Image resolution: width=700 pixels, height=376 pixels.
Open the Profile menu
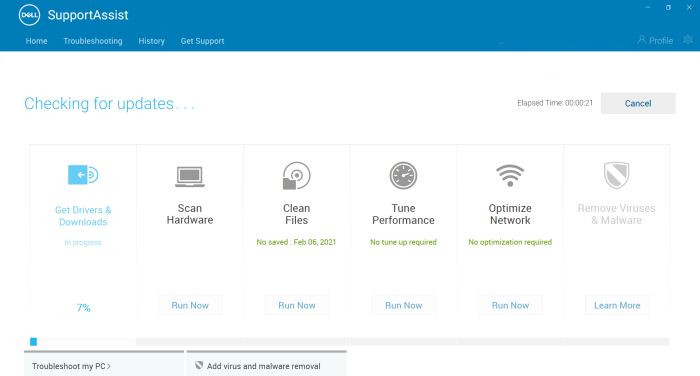pyautogui.click(x=655, y=40)
